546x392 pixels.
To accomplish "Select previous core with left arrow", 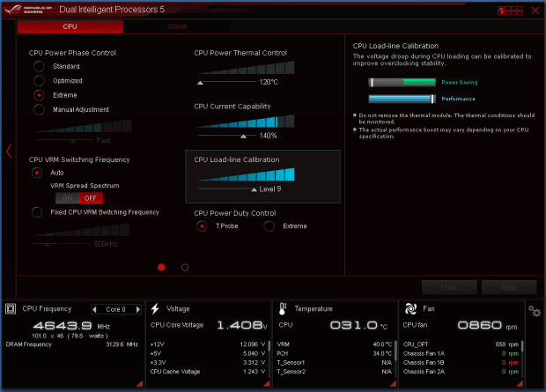I will point(94,309).
